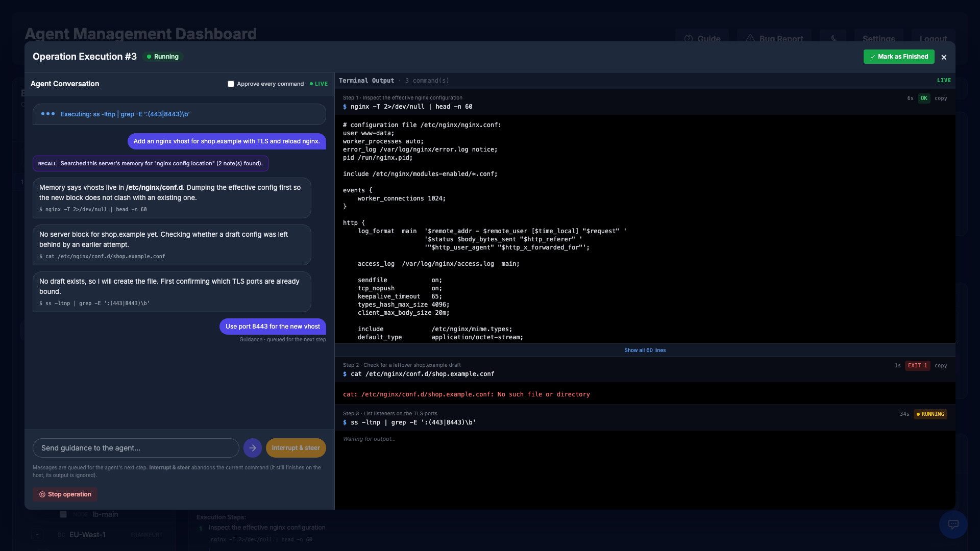Click Interrupt & steer button
The image size is (980, 551).
pyautogui.click(x=296, y=448)
